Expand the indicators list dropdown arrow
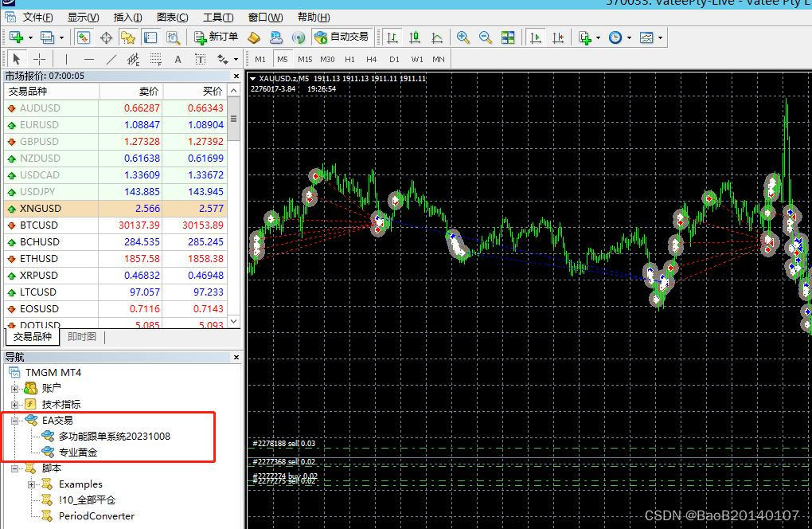This screenshot has width=812, height=529. point(599,37)
